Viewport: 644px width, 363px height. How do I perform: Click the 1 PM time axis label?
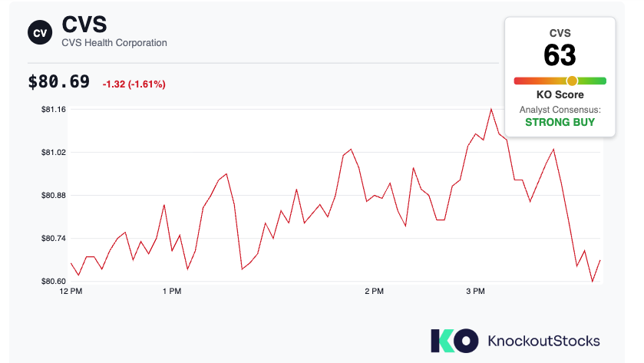tap(172, 291)
